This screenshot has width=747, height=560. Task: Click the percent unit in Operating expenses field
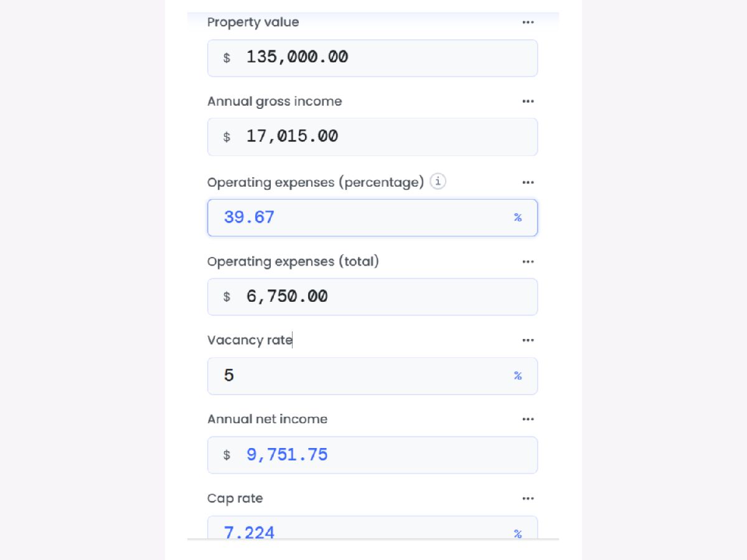[517, 218]
